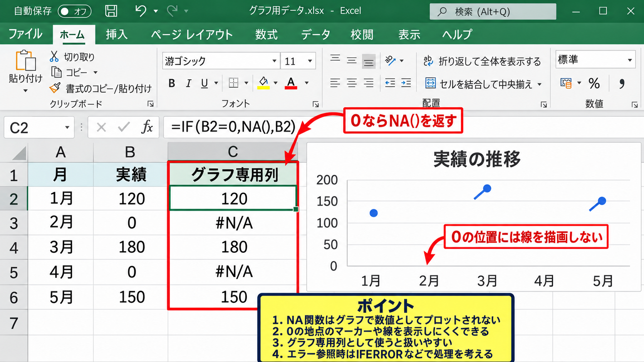Click Wrap Text (折り返して全体を表示する)
644x362 pixels.
pos(482,61)
